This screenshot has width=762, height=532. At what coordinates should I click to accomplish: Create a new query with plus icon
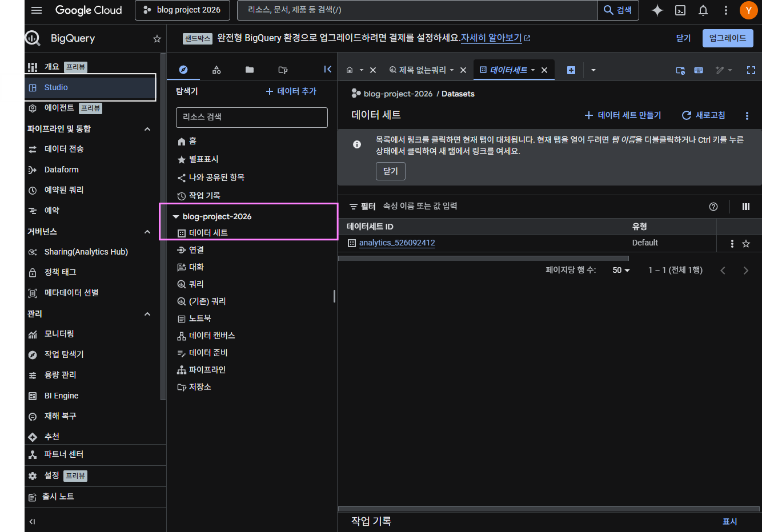click(571, 70)
